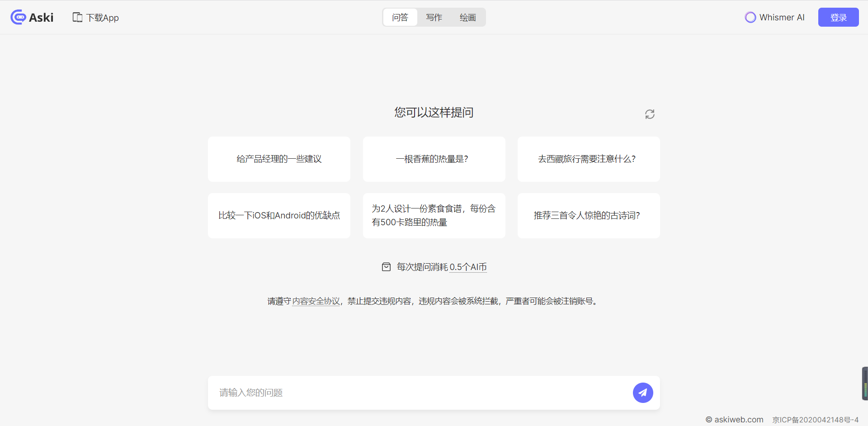Image resolution: width=868 pixels, height=426 pixels.
Task: Select the 给产品经理的一些建议 suggestion card
Action: [x=279, y=159]
